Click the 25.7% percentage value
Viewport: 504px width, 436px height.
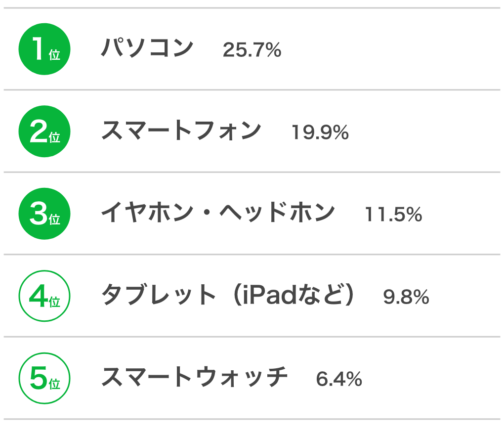252,50
